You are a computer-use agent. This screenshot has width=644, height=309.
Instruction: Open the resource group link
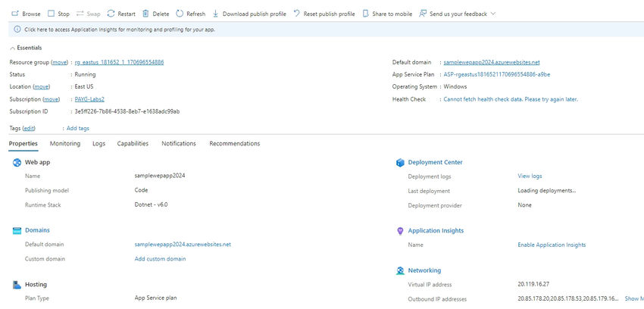pyautogui.click(x=119, y=62)
